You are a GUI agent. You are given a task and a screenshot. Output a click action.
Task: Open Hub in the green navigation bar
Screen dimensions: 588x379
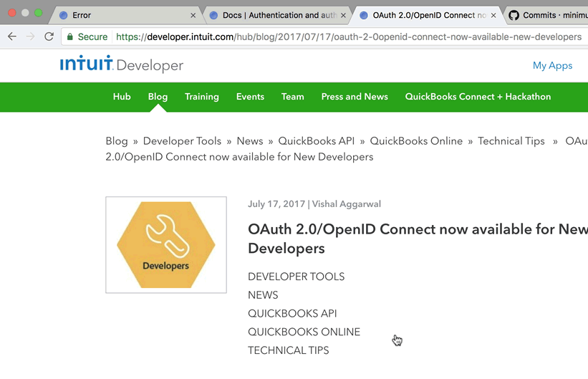(122, 97)
